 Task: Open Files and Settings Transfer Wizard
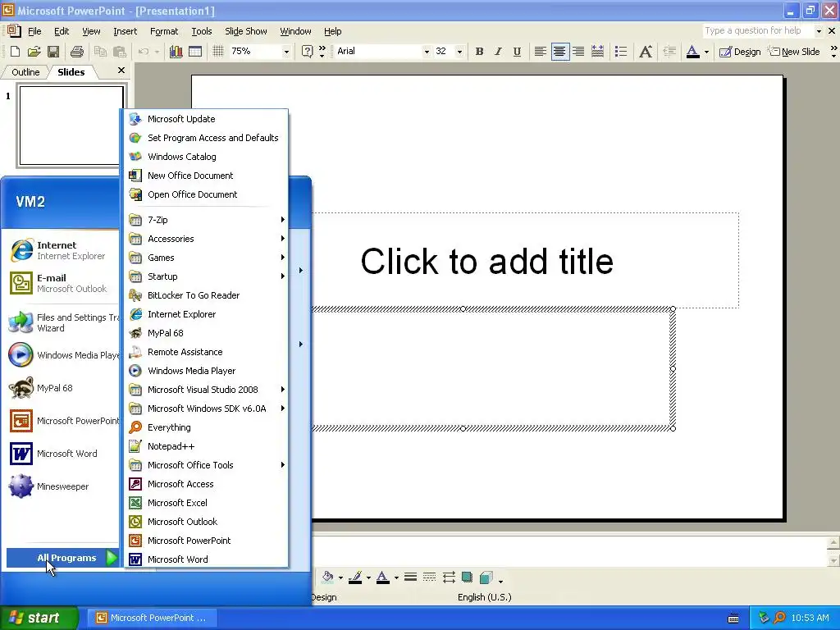pyautogui.click(x=62, y=322)
